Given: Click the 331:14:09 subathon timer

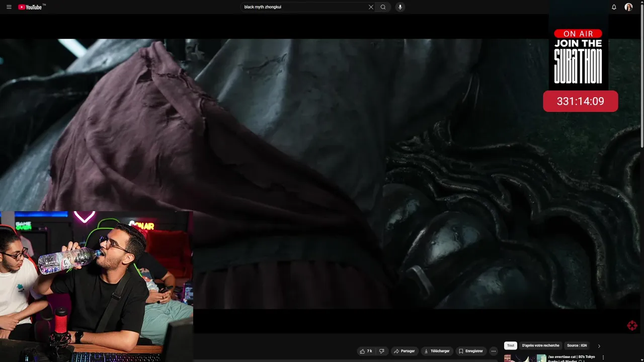Looking at the screenshot, I should click(580, 101).
